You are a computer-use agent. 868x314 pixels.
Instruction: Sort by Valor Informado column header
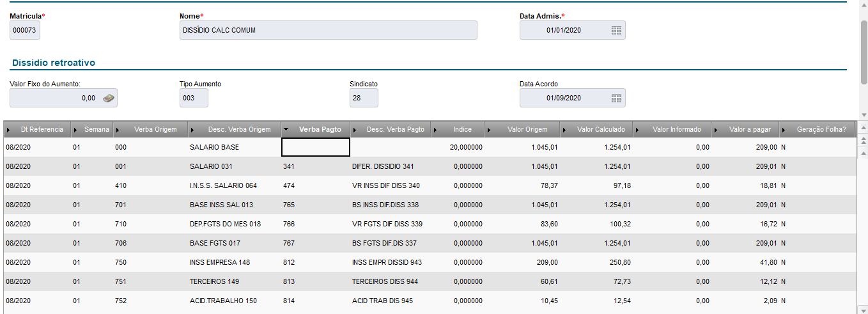672,129
